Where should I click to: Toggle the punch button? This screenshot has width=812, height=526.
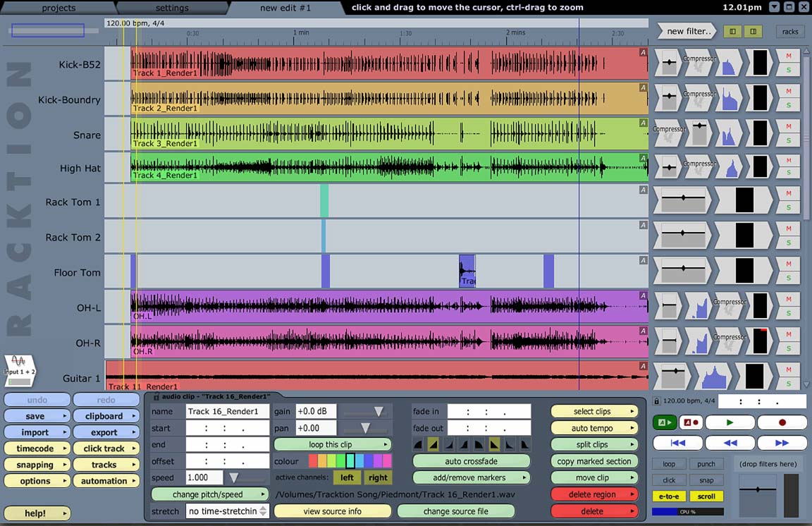(706, 464)
